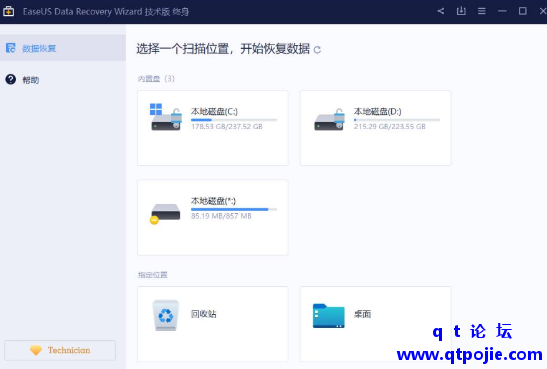
Task: Click the C: drive icon with Windows logo
Action: [166, 117]
